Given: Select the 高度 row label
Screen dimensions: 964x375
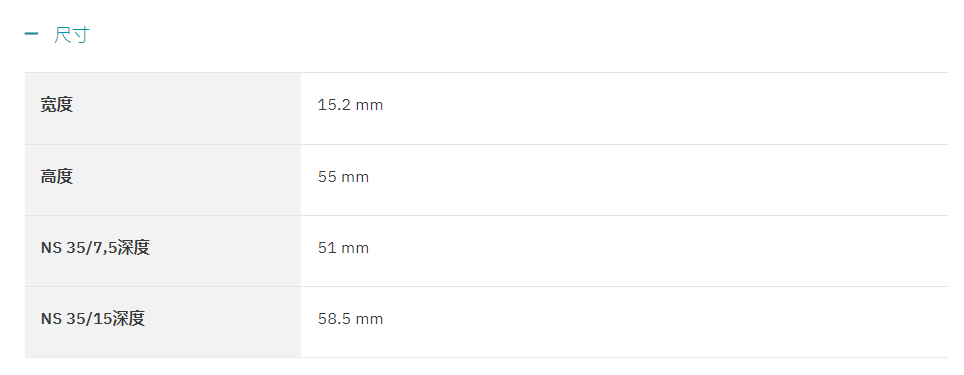Looking at the screenshot, I should (x=57, y=177).
